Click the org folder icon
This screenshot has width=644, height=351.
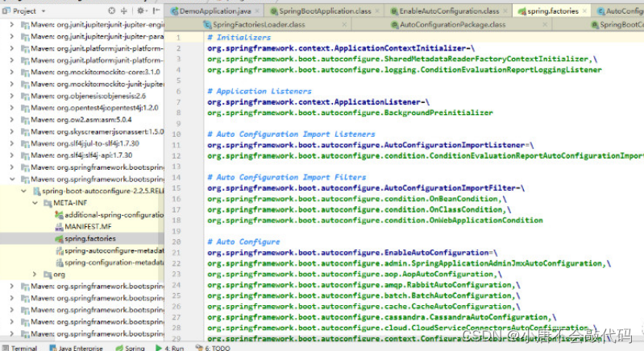click(x=48, y=274)
